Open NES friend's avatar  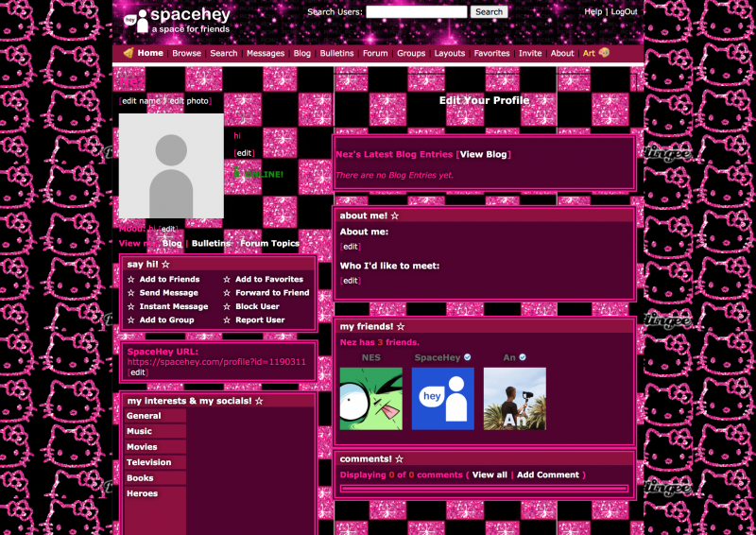(x=370, y=399)
